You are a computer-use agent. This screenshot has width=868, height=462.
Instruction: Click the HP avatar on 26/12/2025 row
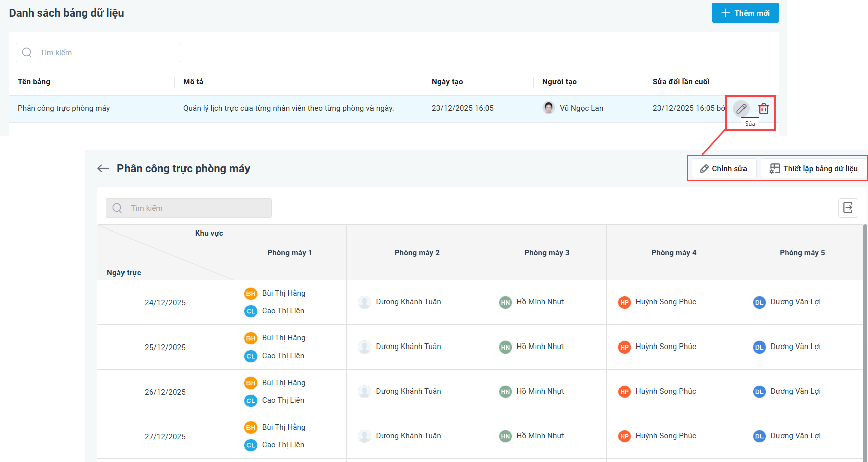pyautogui.click(x=624, y=392)
